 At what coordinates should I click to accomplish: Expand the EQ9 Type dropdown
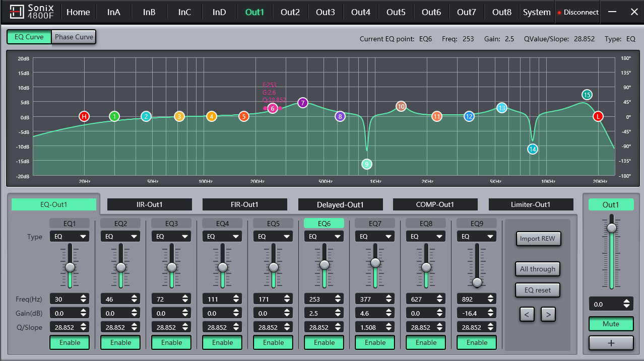477,236
